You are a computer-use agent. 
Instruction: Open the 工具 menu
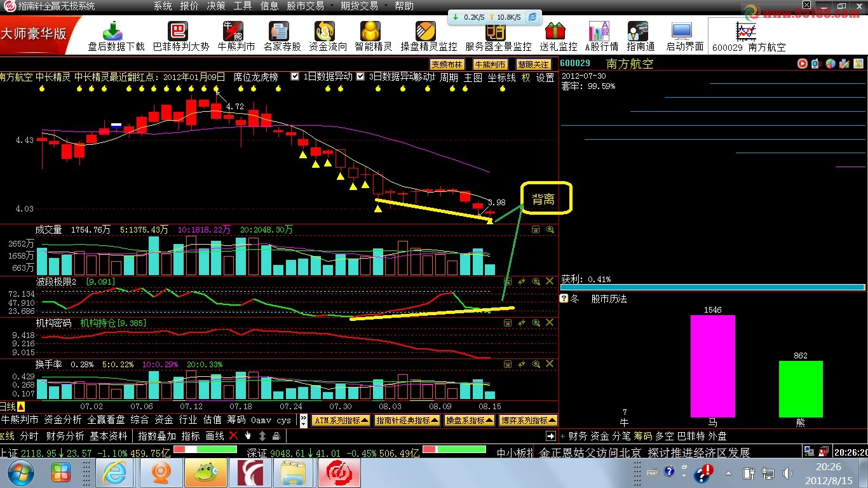tap(243, 6)
